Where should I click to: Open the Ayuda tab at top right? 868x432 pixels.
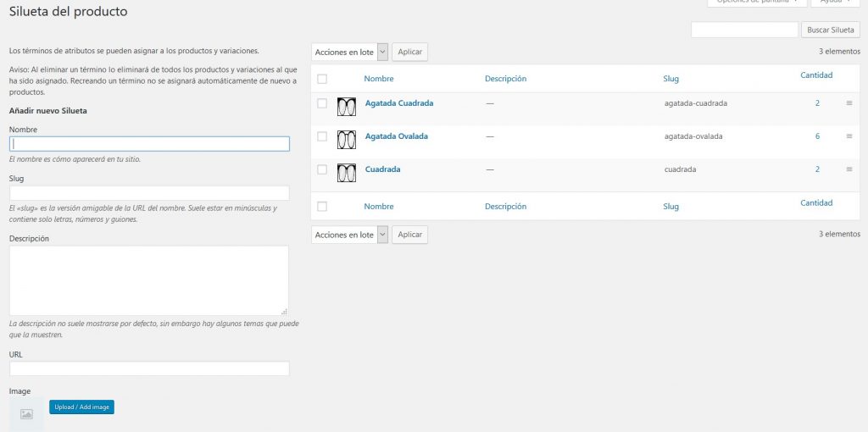(830, 3)
